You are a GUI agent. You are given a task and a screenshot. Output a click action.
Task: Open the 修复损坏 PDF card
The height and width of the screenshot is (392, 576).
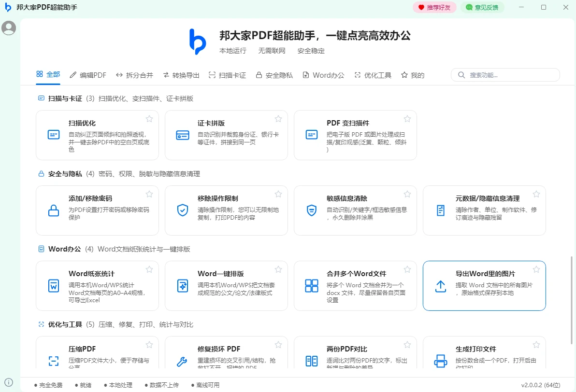point(226,352)
